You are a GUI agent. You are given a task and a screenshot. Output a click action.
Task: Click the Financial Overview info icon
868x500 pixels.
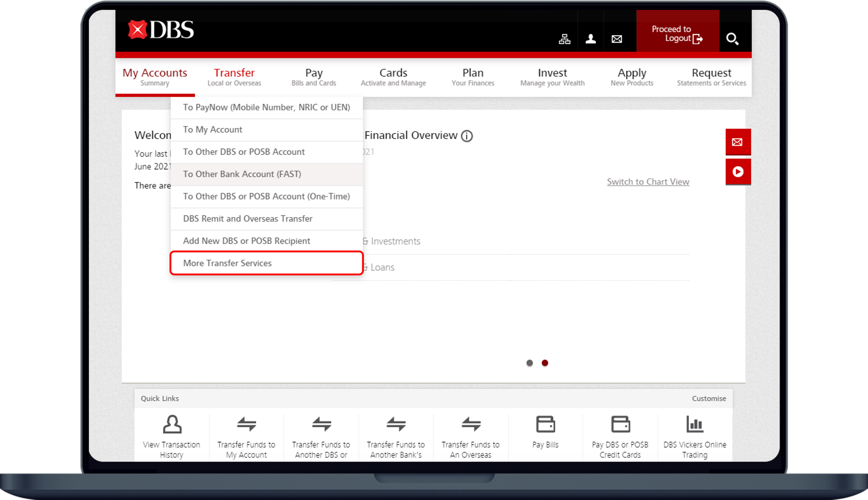(467, 136)
